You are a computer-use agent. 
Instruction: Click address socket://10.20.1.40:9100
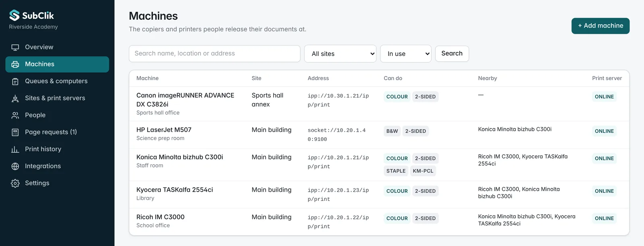336,135
